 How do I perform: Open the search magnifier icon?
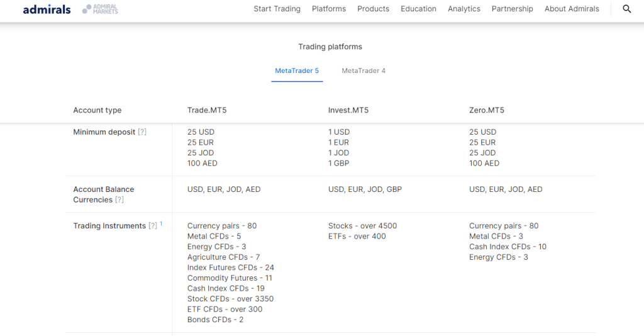click(627, 9)
